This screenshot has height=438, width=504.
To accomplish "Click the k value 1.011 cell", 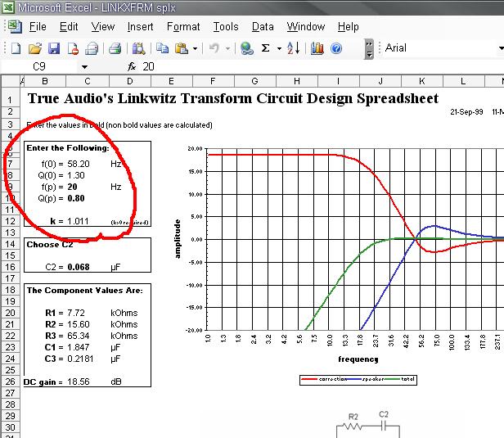I will tap(78, 221).
